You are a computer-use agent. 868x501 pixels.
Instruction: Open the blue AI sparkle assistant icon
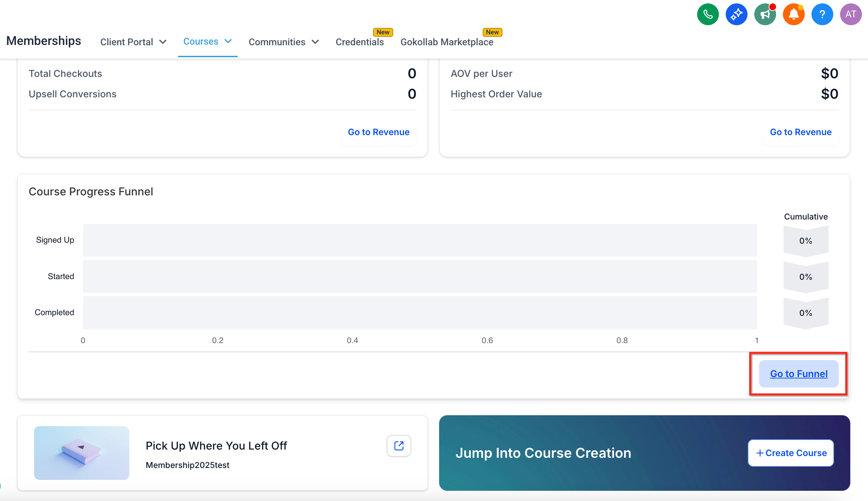click(736, 14)
